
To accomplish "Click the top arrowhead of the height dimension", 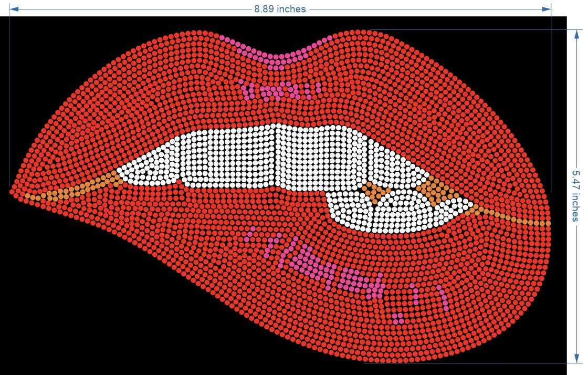I will pos(575,33).
